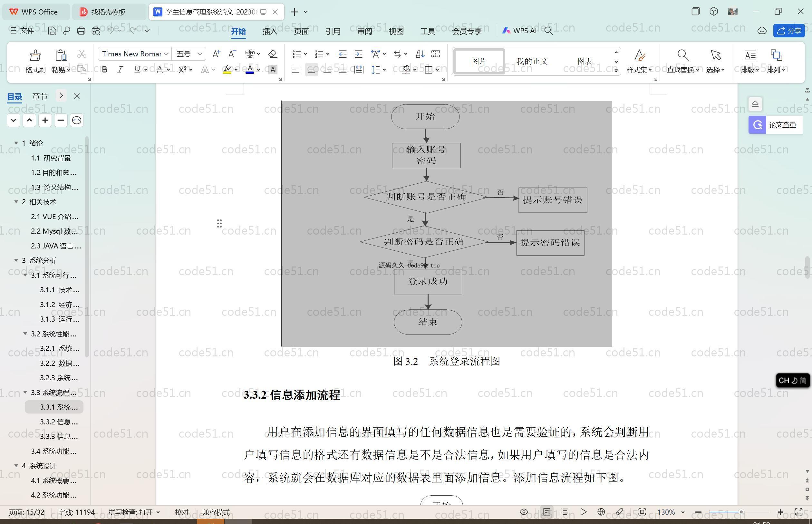This screenshot has height=524, width=812.
Task: Increase paragraph indent icon
Action: pos(359,54)
